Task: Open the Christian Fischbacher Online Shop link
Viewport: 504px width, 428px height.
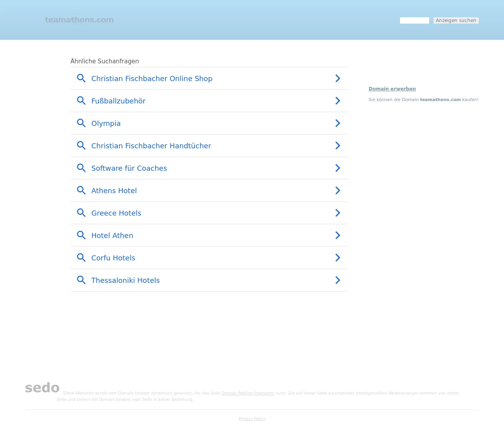Action: 152,79
